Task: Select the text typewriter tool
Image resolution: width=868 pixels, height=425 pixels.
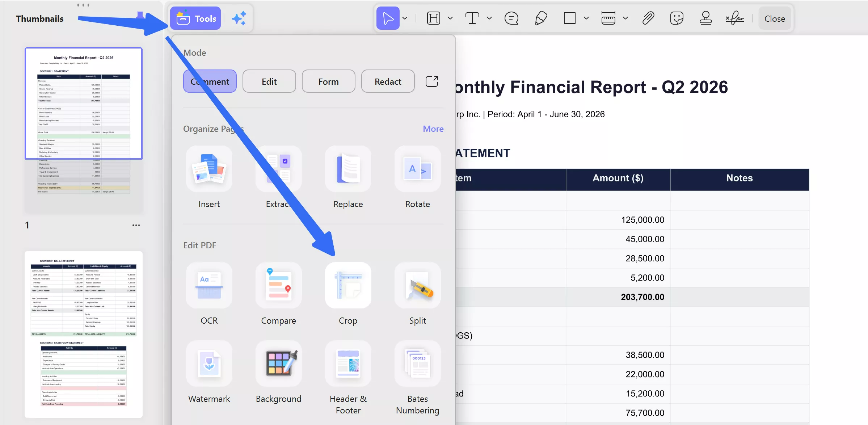Action: (x=472, y=18)
